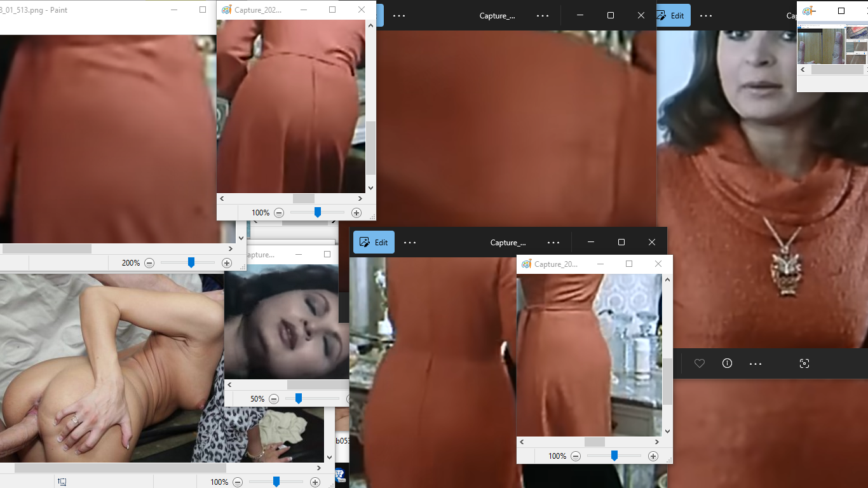Click the right scroll arrow in the 200% Paint window
The height and width of the screenshot is (488, 868).
tap(231, 249)
